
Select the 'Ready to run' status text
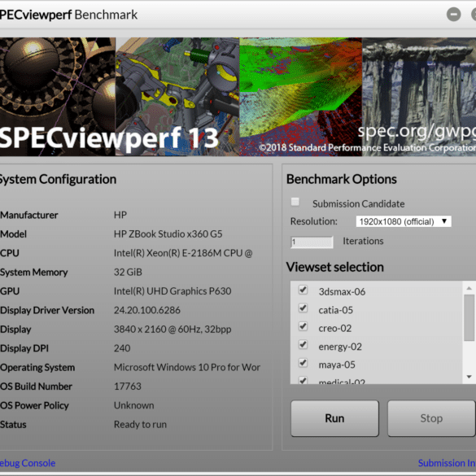[x=140, y=425]
